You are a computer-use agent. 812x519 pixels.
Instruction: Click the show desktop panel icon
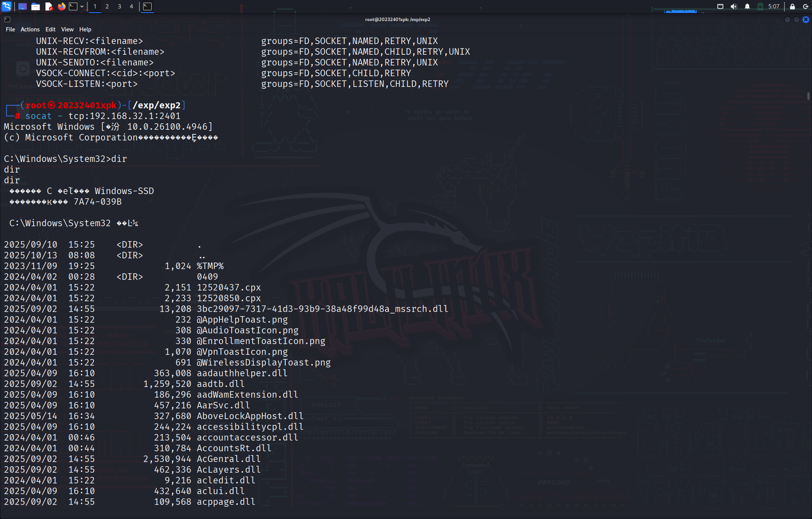23,6
